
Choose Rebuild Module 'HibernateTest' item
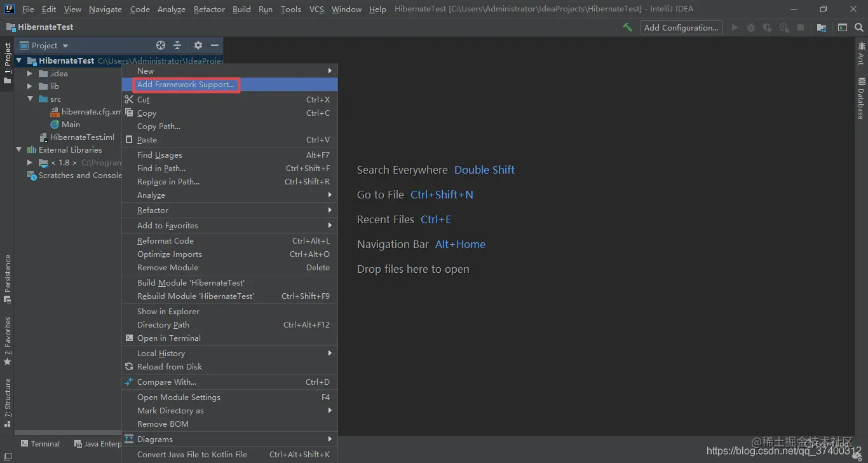coord(229,296)
